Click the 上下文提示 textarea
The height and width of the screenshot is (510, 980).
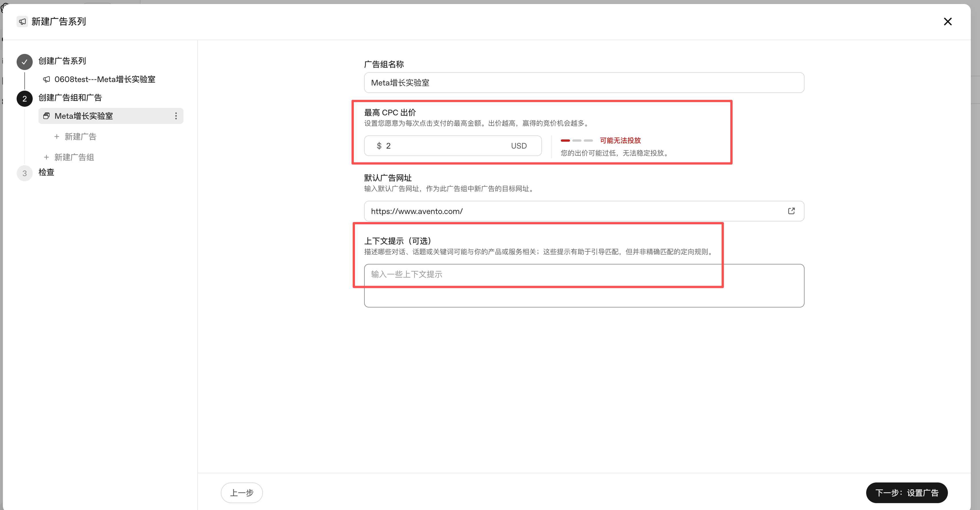coord(584,285)
